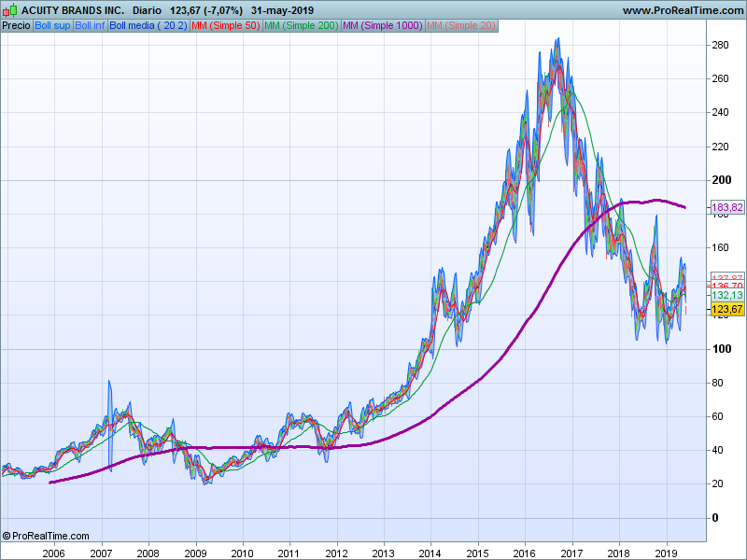Open the Boll media (20 2) indicator
The image size is (747, 560).
[148, 26]
